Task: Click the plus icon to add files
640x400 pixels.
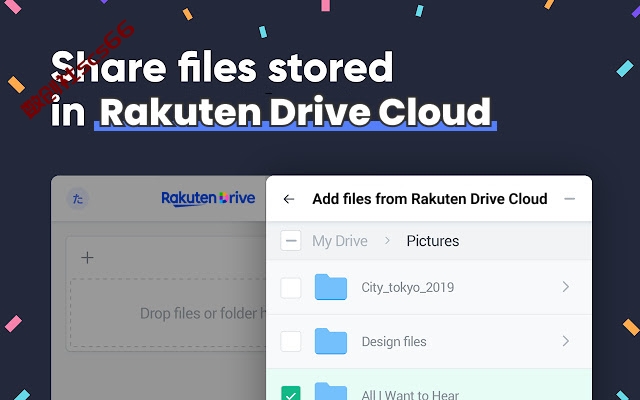Action: coord(87,258)
